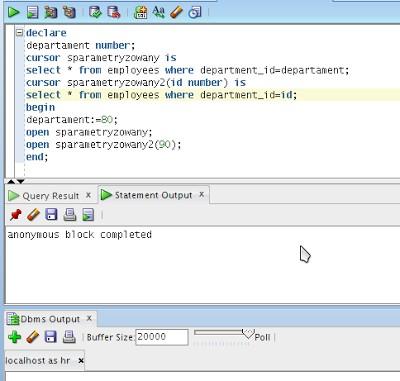Pin the Statement Output panel

(x=15, y=215)
